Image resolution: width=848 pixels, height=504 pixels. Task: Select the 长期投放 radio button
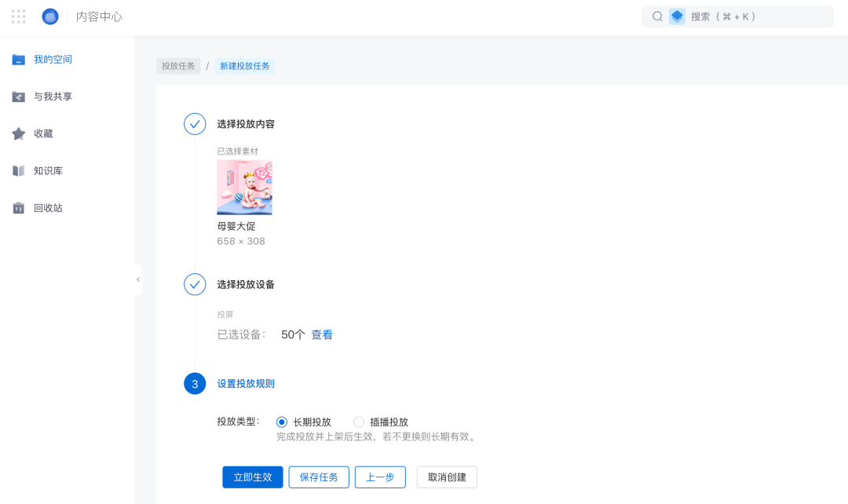pos(281,422)
